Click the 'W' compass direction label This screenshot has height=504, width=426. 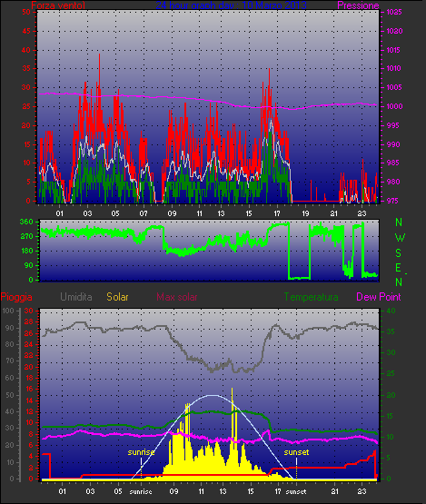coord(400,238)
